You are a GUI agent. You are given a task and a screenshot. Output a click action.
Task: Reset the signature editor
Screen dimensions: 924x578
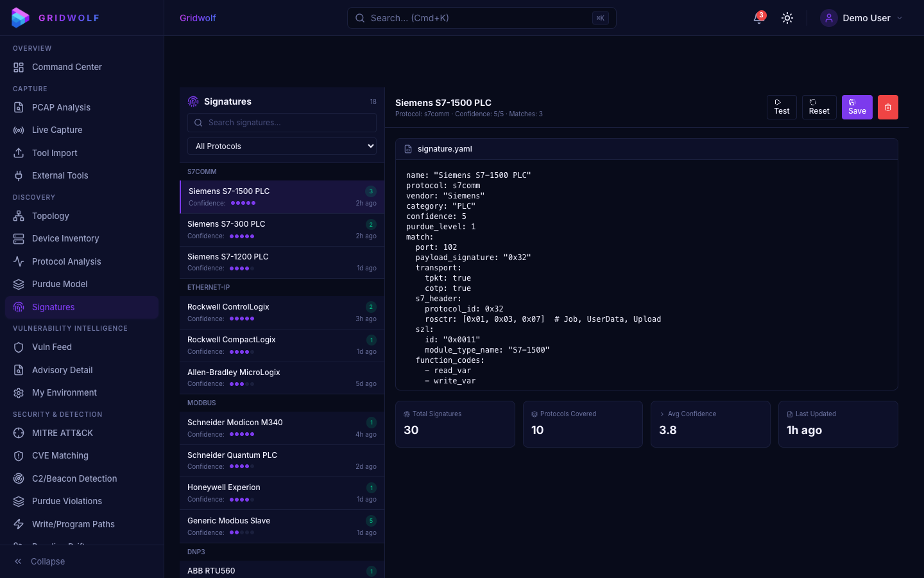(x=819, y=107)
